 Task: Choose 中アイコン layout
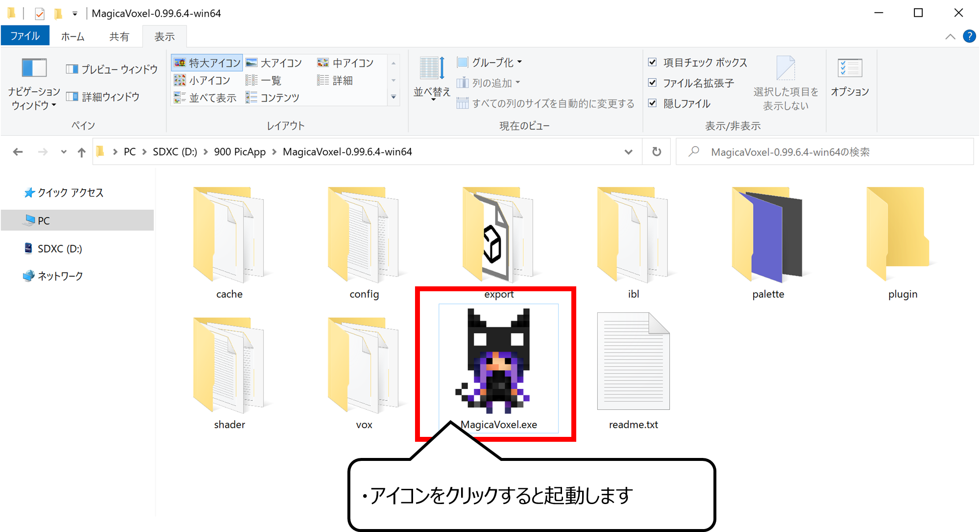click(x=346, y=63)
